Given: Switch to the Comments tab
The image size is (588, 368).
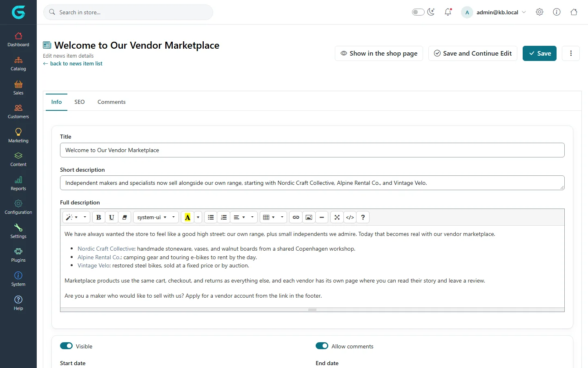Looking at the screenshot, I should tap(111, 102).
